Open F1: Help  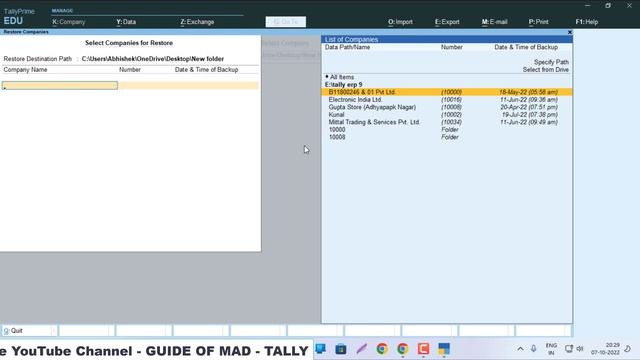[x=587, y=22]
